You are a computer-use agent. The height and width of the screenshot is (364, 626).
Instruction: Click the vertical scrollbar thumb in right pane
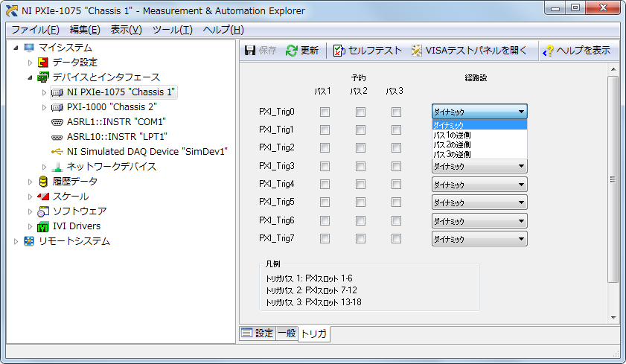point(613,179)
